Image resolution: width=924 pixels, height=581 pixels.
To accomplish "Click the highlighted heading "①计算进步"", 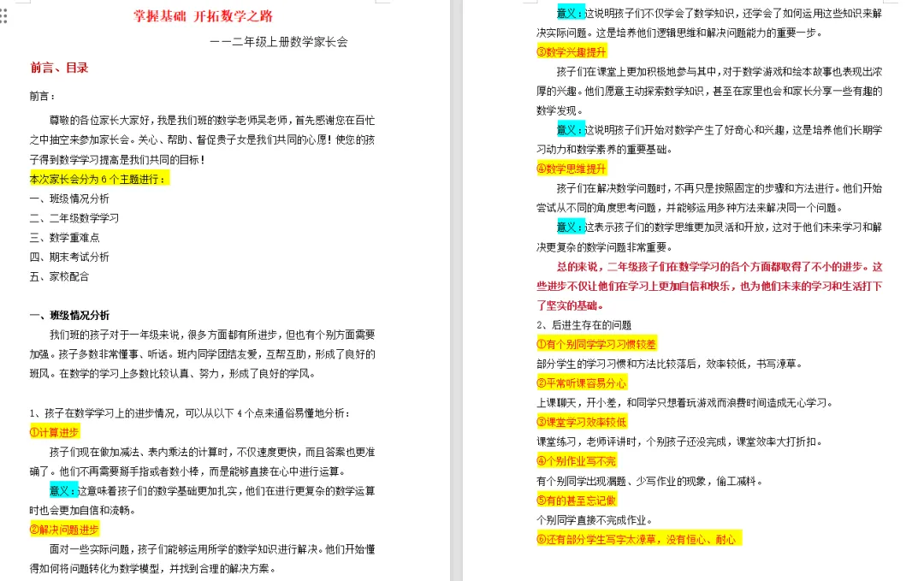I will [x=54, y=432].
